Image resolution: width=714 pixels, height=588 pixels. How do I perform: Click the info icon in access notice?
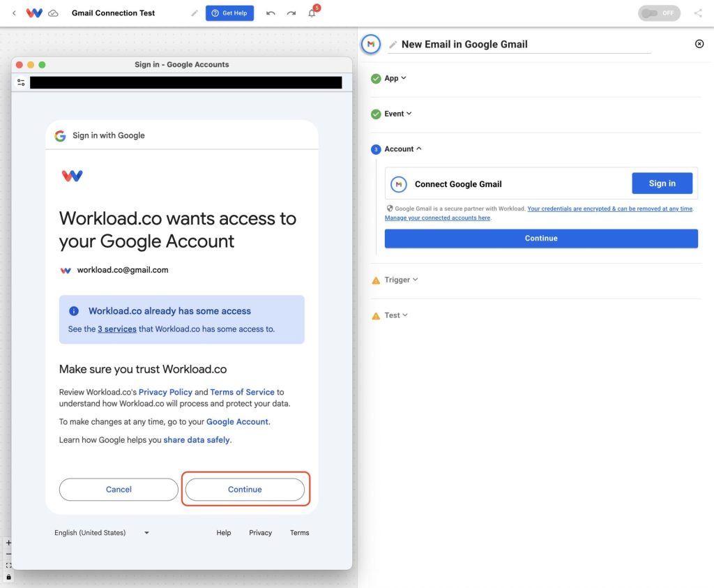tap(74, 311)
